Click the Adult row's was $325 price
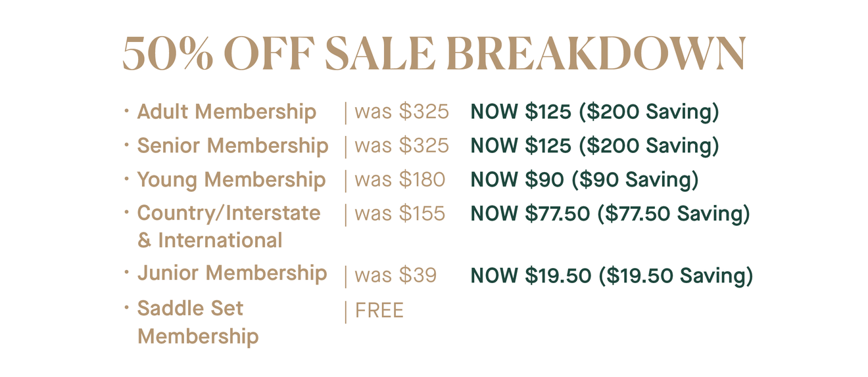This screenshot has width=868, height=377. pyautogui.click(x=401, y=112)
